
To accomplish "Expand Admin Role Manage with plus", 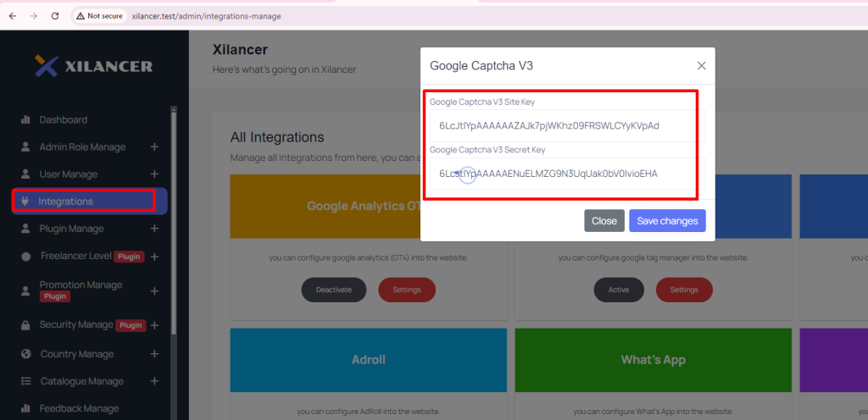I will click(x=154, y=147).
